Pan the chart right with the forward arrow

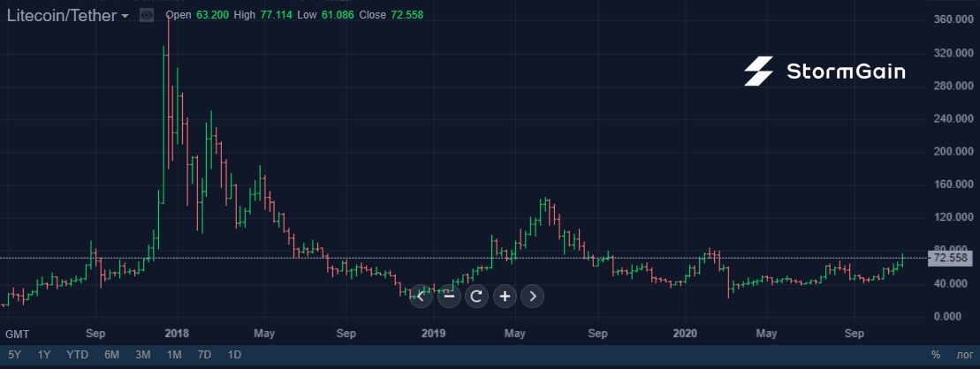click(533, 296)
